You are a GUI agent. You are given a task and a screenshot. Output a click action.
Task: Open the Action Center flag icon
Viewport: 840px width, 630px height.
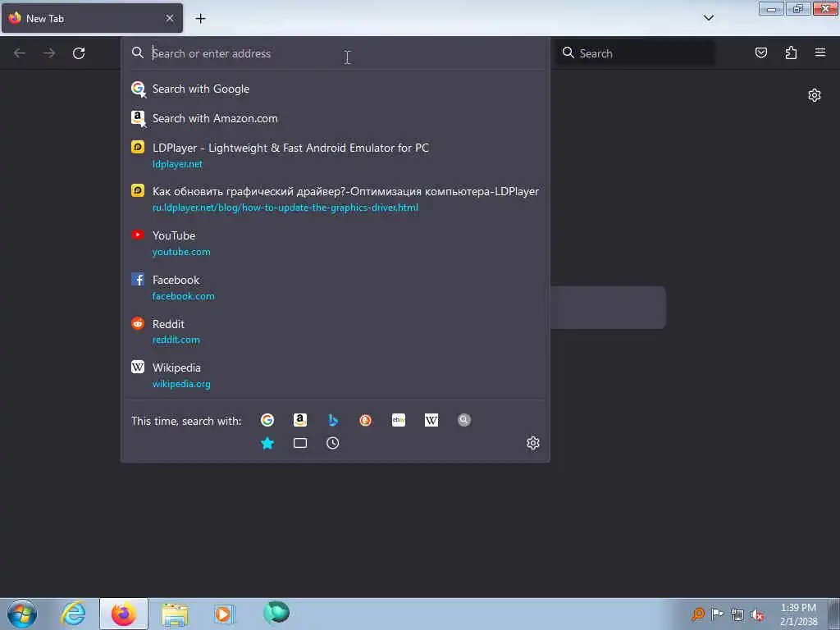click(x=717, y=614)
